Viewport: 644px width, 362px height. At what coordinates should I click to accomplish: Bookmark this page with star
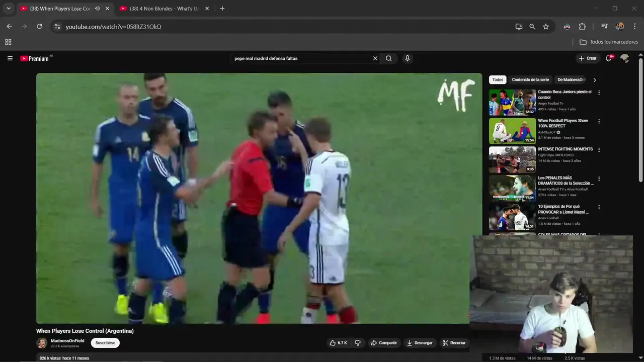pyautogui.click(x=546, y=27)
